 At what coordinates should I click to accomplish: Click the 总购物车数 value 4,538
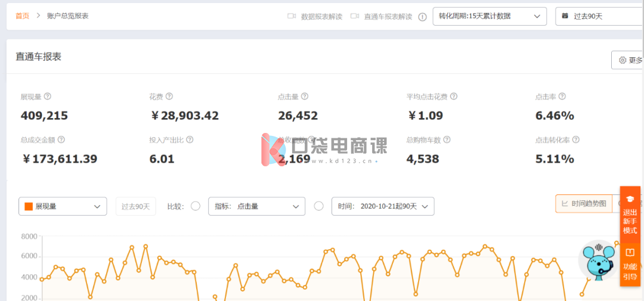click(x=423, y=159)
